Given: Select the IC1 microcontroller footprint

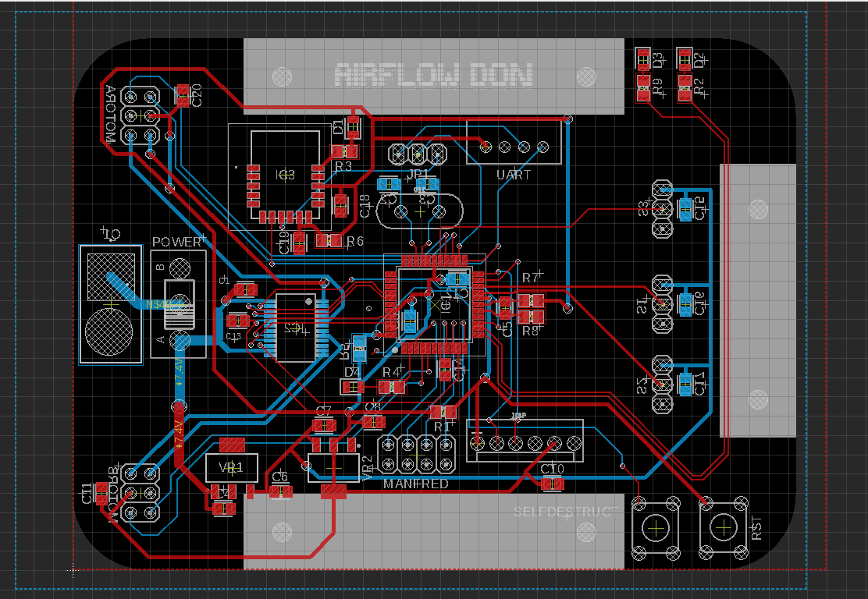Looking at the screenshot, I should [x=435, y=305].
